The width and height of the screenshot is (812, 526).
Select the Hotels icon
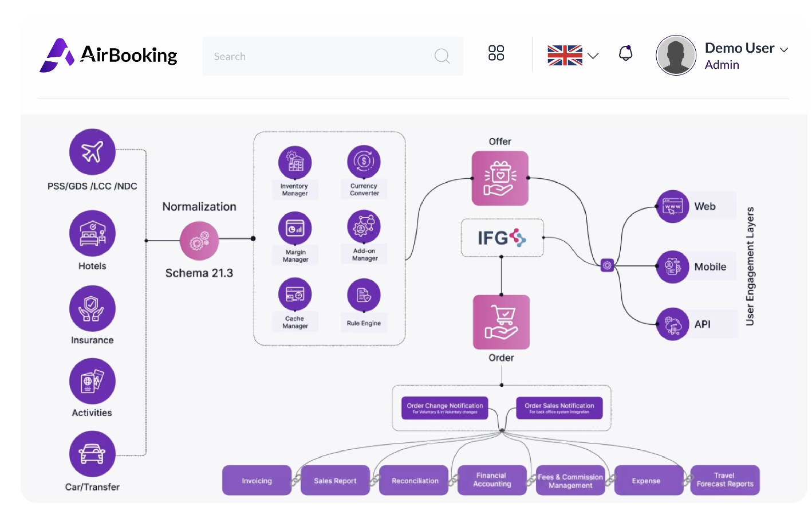pyautogui.click(x=92, y=233)
